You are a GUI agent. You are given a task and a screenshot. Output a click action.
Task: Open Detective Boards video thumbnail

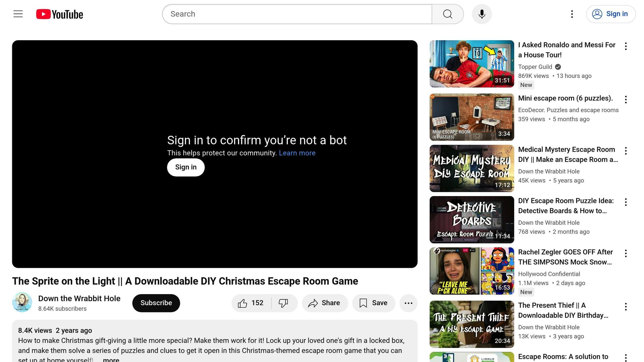471,220
